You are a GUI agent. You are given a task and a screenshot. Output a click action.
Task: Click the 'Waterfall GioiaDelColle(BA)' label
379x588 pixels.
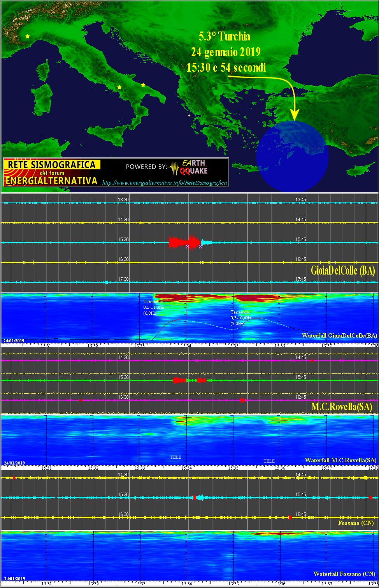click(x=339, y=336)
